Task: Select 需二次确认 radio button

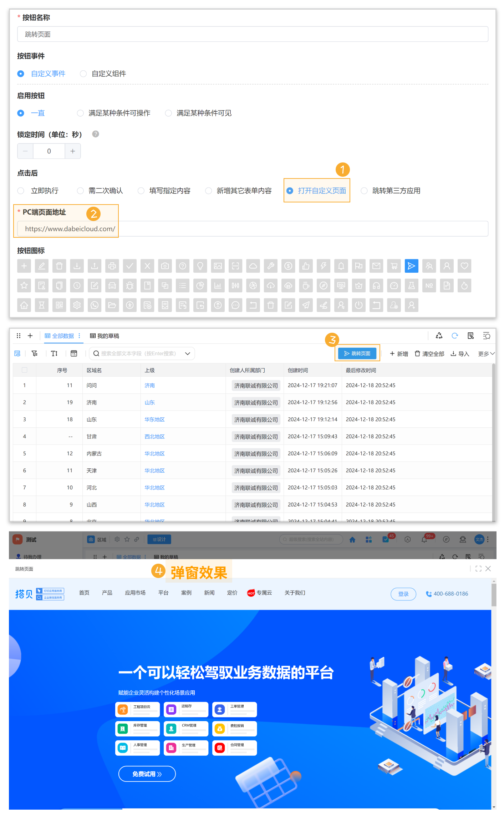Action: tap(80, 191)
